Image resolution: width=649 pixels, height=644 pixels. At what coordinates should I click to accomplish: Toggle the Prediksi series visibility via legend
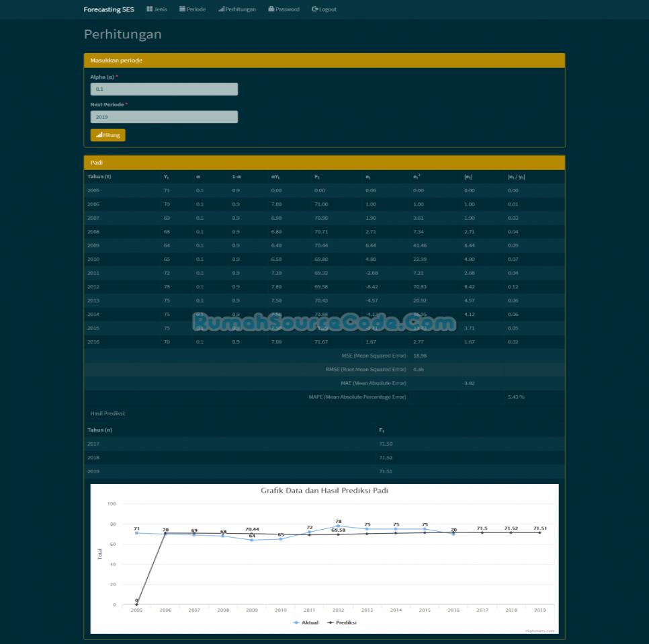pyautogui.click(x=344, y=622)
